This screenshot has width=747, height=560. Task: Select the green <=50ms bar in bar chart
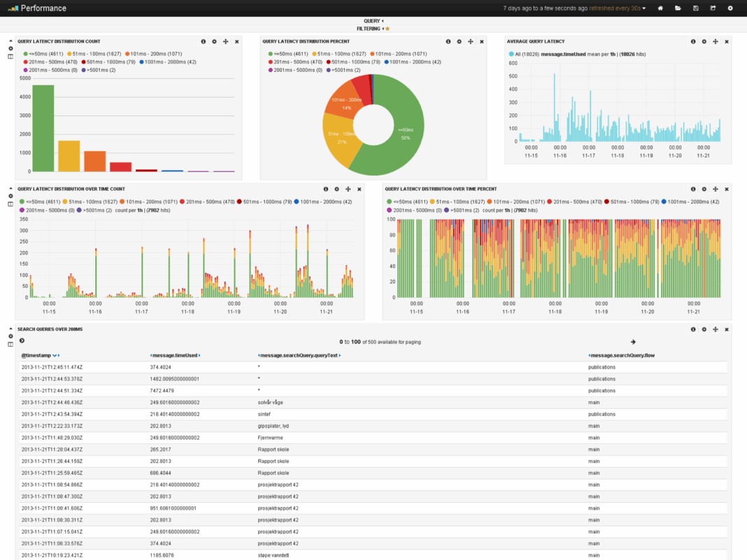point(43,128)
